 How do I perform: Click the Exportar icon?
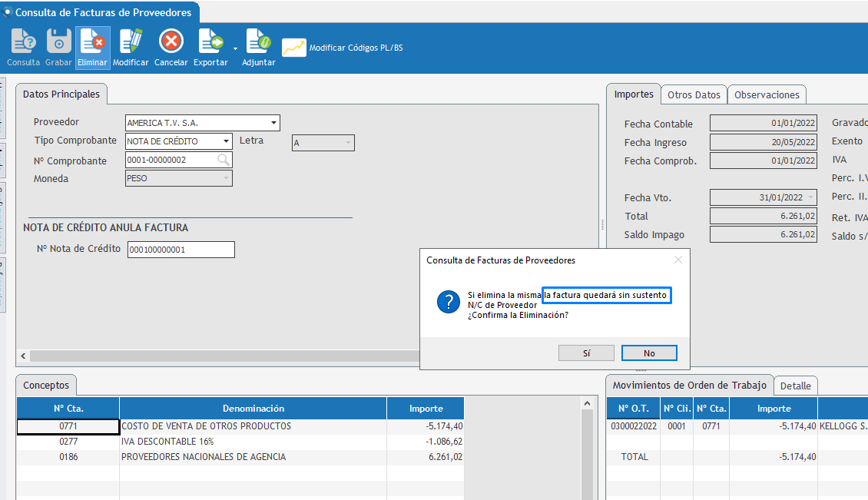click(x=210, y=42)
